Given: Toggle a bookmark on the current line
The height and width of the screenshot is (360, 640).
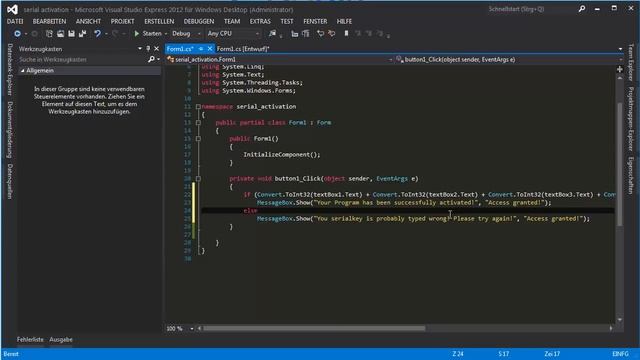Looking at the screenshot, I should (x=346, y=33).
